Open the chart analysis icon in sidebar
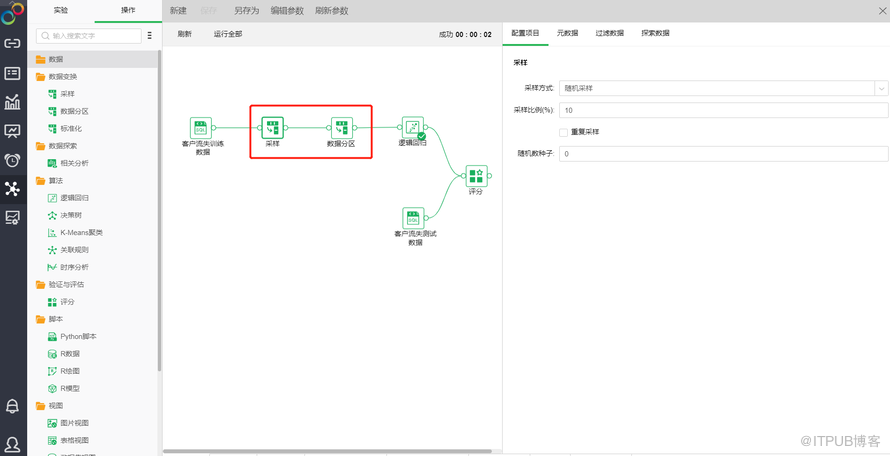Screen dimensions: 890x456 [x=12, y=102]
